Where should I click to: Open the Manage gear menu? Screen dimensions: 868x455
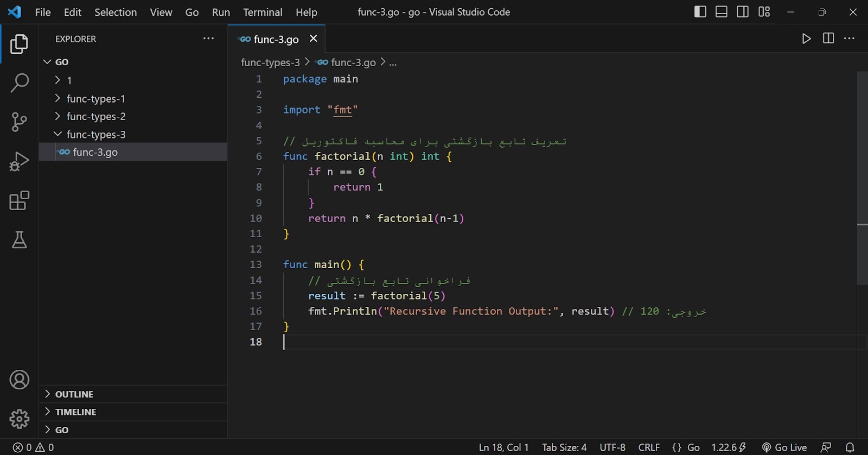click(x=19, y=419)
